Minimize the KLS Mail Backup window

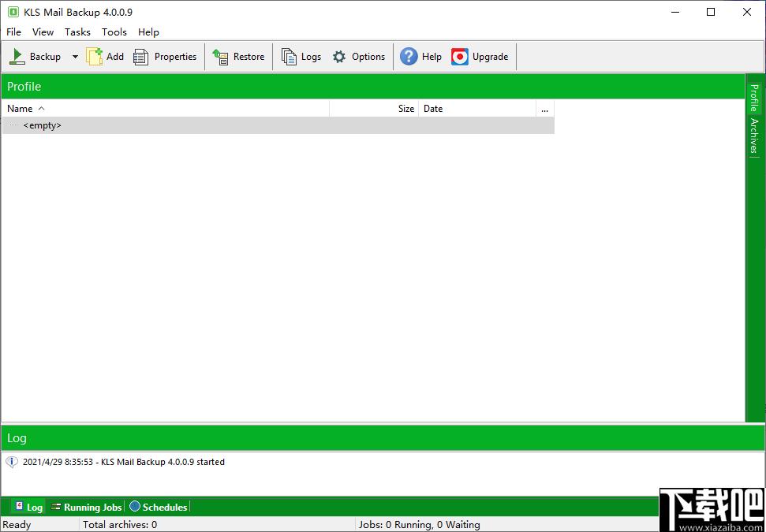[675, 12]
